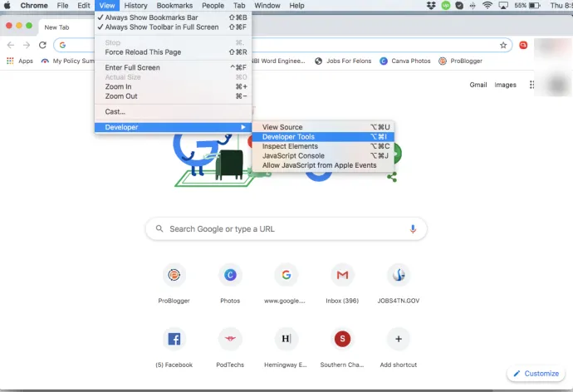Choose Zoom In from View menu

point(173,86)
